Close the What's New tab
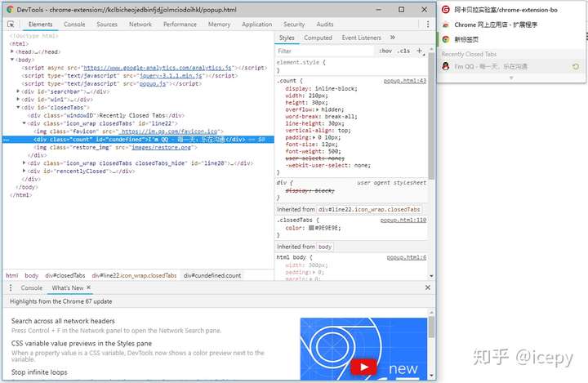This screenshot has width=588, height=383. coord(88,287)
